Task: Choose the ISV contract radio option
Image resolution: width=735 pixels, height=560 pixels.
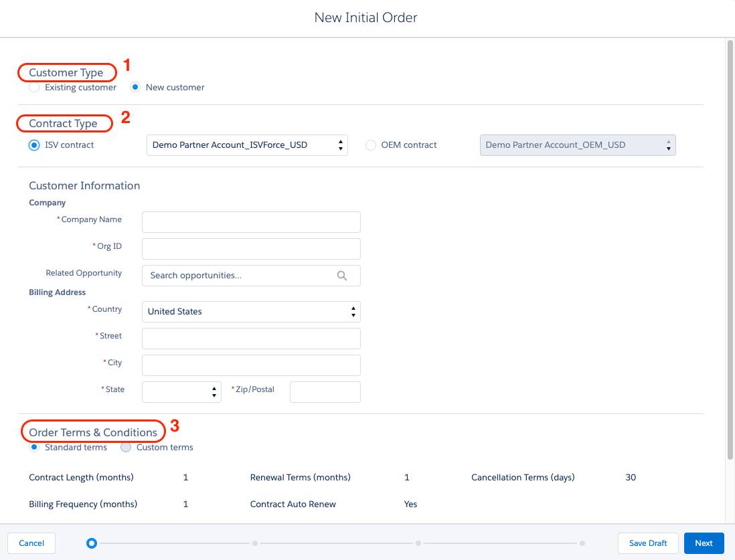Action: point(34,145)
